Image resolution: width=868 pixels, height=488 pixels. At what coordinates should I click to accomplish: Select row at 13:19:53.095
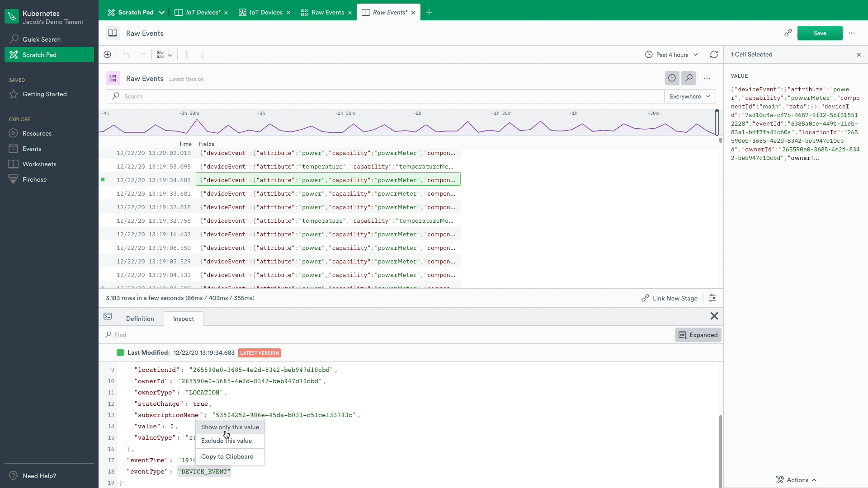coord(280,167)
